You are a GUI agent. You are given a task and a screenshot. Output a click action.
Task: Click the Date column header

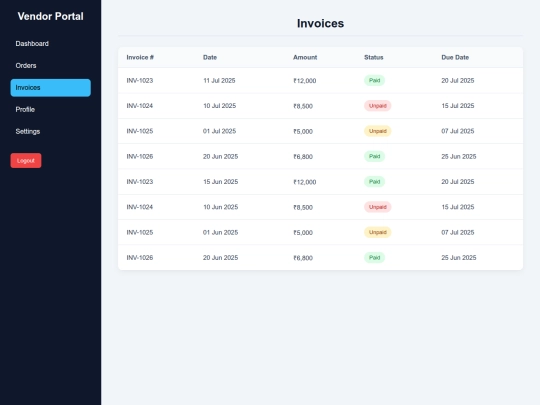[210, 58]
